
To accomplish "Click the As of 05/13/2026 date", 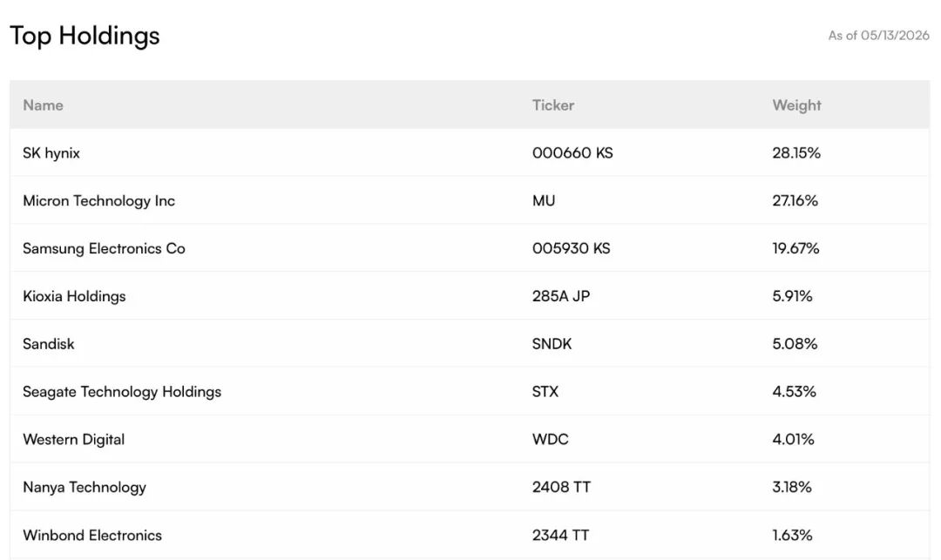I will 878,36.
